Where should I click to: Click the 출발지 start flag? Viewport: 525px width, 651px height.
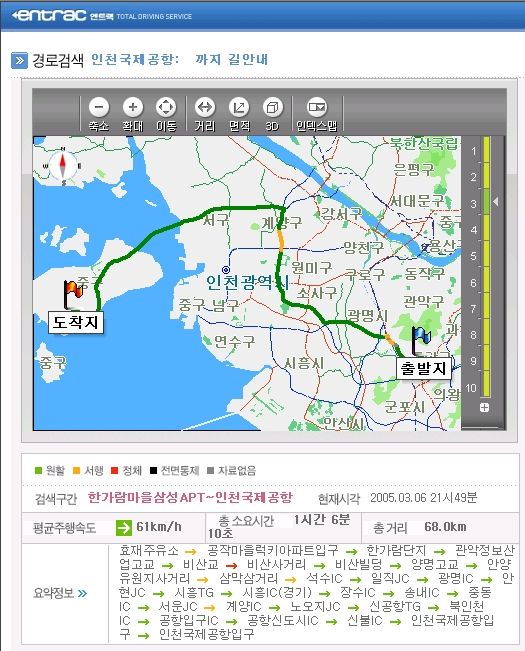[x=421, y=340]
